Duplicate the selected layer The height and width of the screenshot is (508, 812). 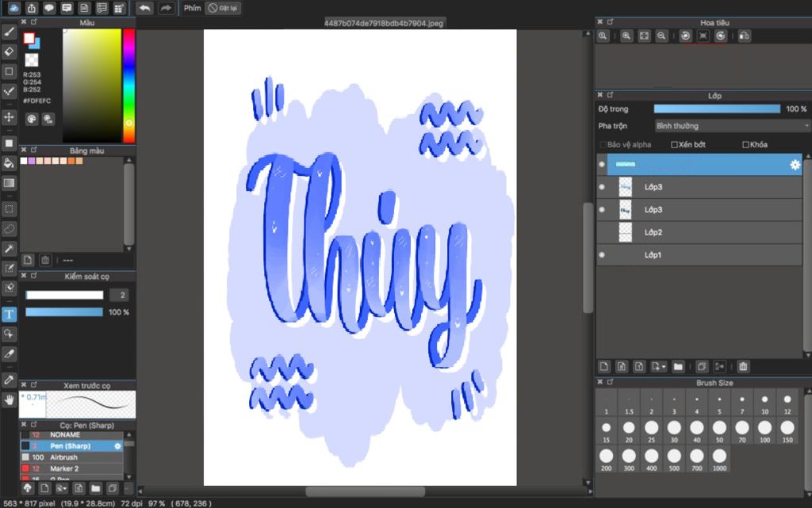point(702,366)
